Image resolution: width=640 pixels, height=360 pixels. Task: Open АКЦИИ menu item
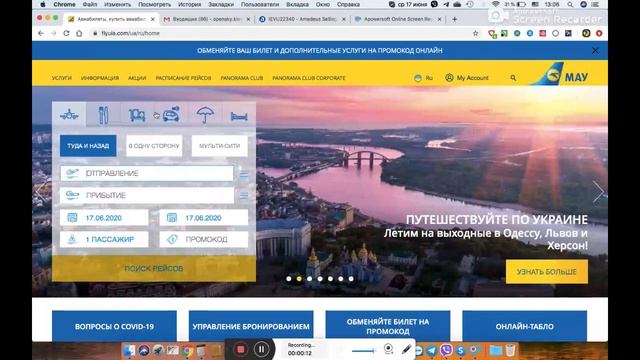coord(137,78)
